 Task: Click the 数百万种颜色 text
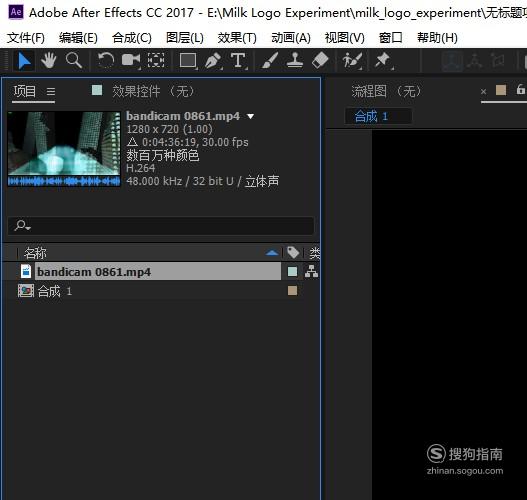pyautogui.click(x=163, y=155)
